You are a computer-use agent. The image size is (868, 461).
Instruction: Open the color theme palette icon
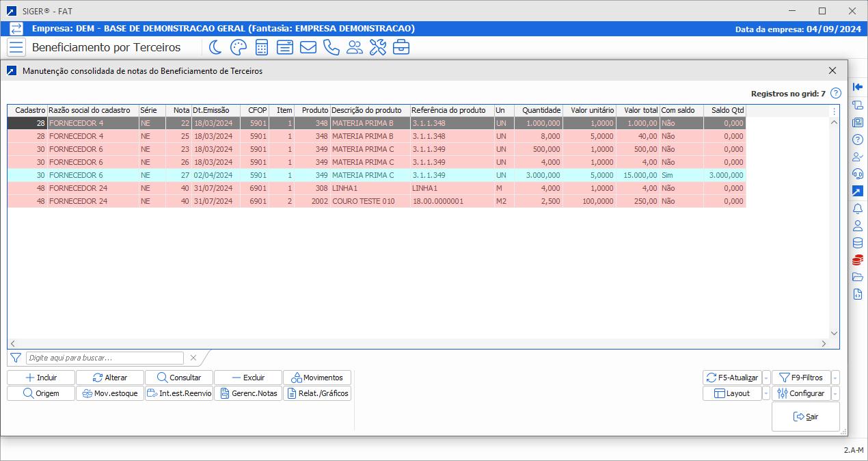coord(238,47)
